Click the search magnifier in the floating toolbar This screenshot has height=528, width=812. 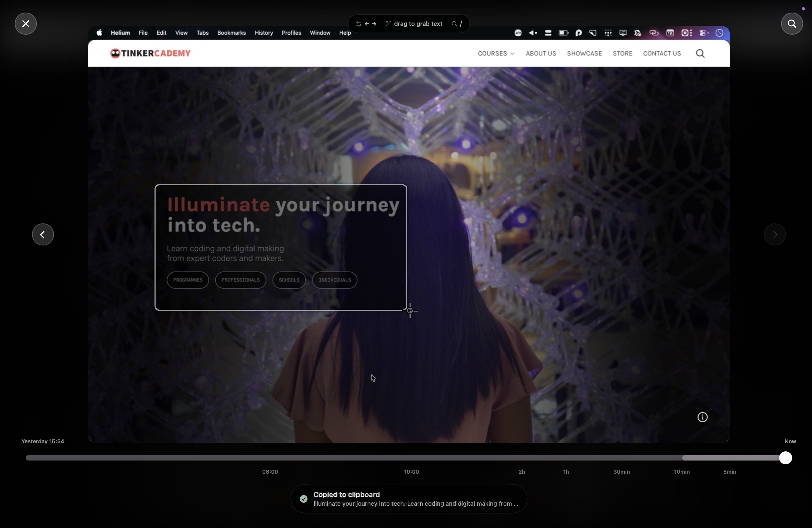(454, 24)
